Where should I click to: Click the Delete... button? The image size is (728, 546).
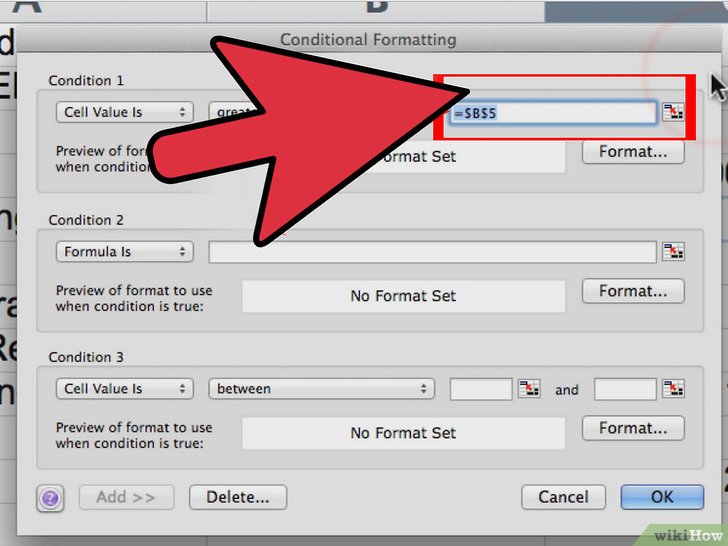click(238, 497)
